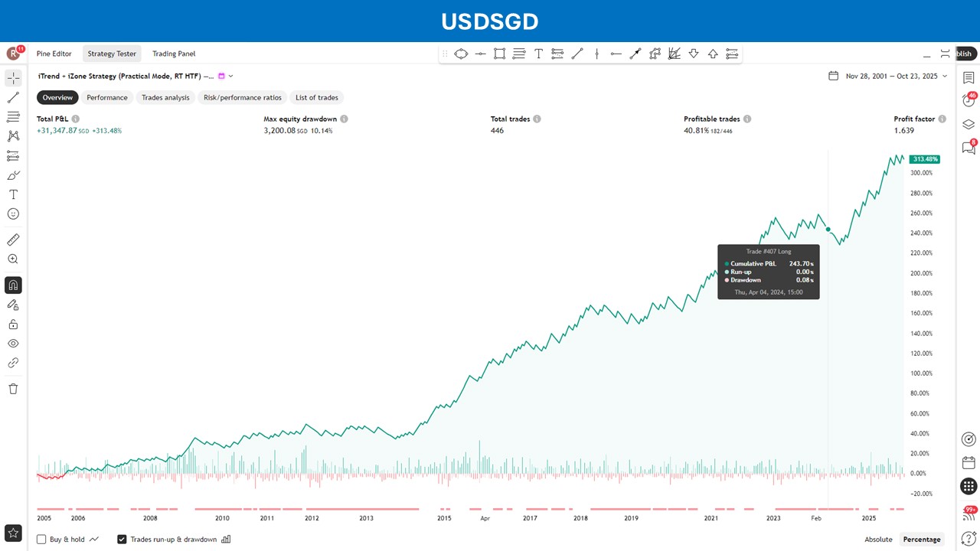Viewport: 980px width, 551px height.
Task: Open chats icon with 8 badge
Action: pos(969,148)
